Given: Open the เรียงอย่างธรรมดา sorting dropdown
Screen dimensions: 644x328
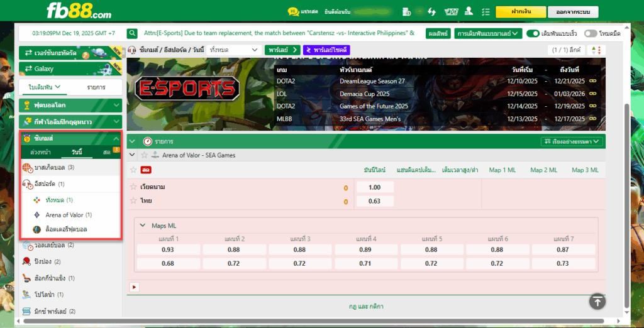Looking at the screenshot, I should 572,141.
